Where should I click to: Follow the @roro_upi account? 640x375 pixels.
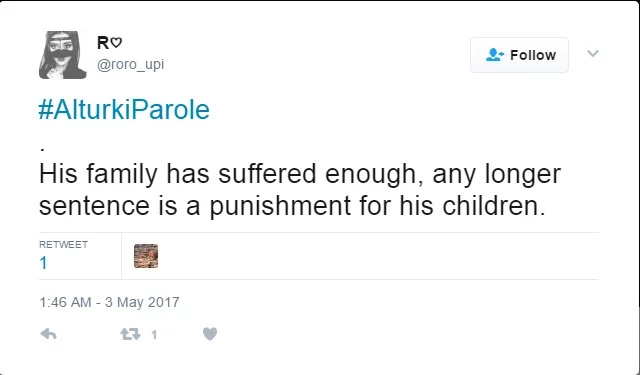pos(519,55)
